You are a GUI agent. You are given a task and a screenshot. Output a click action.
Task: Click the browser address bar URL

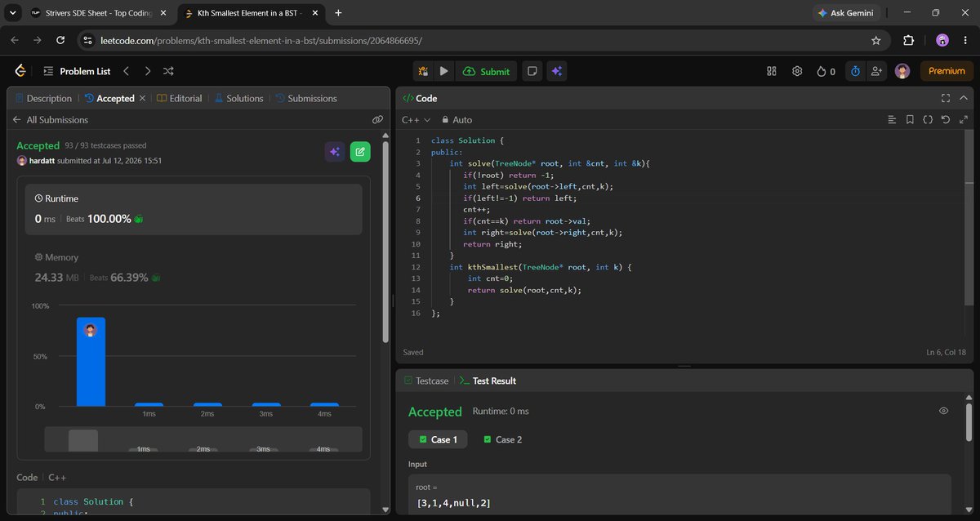pyautogui.click(x=261, y=40)
